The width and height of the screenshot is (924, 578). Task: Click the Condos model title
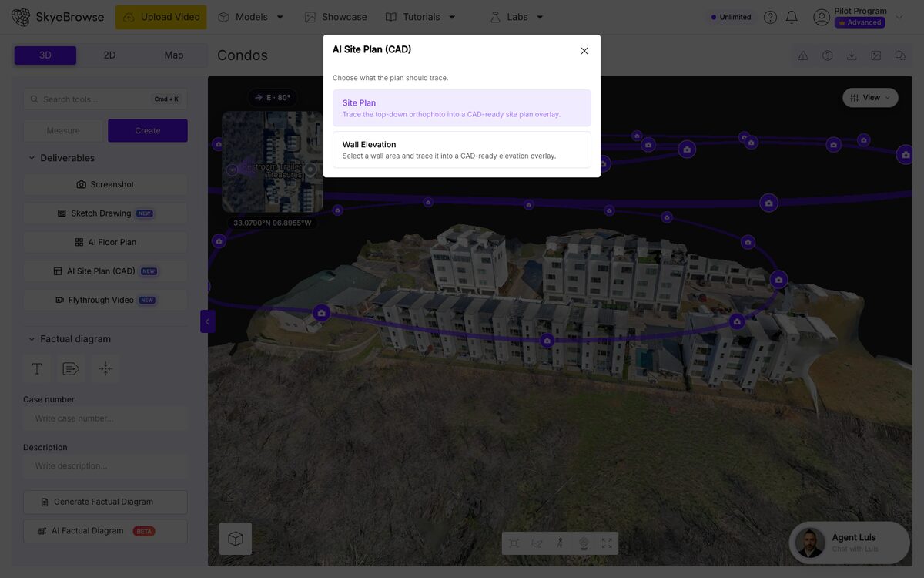point(243,55)
